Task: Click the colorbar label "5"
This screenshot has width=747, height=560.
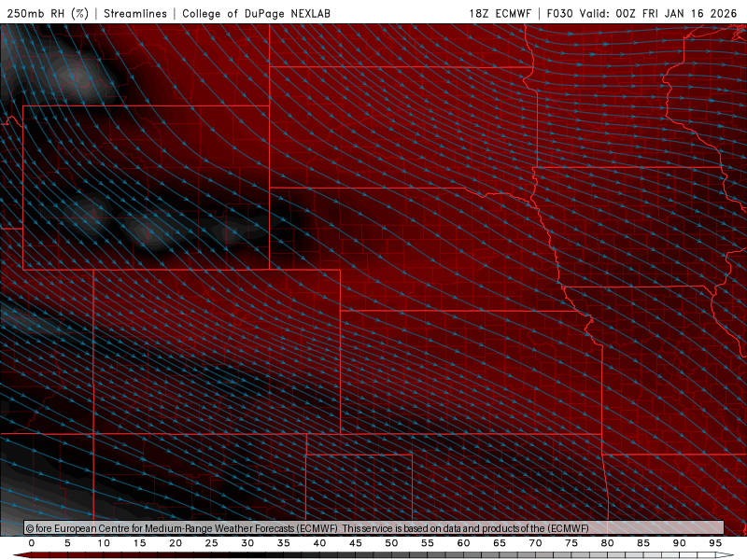Action: coord(67,543)
